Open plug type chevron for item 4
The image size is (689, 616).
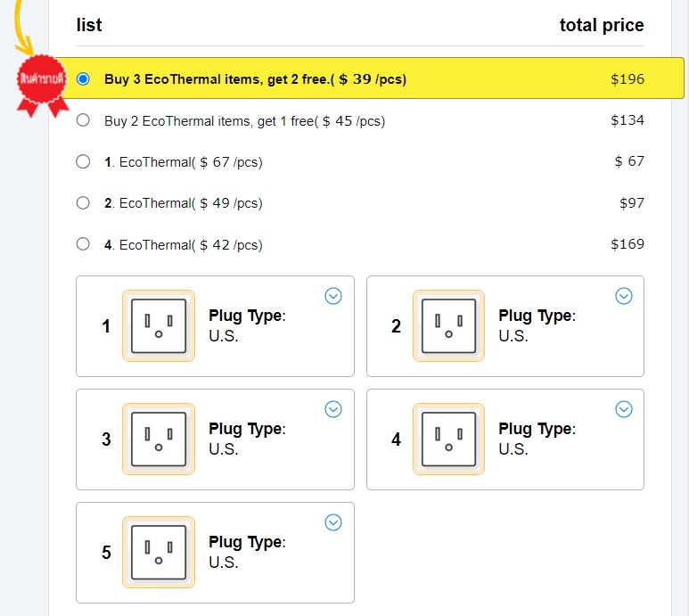(624, 409)
